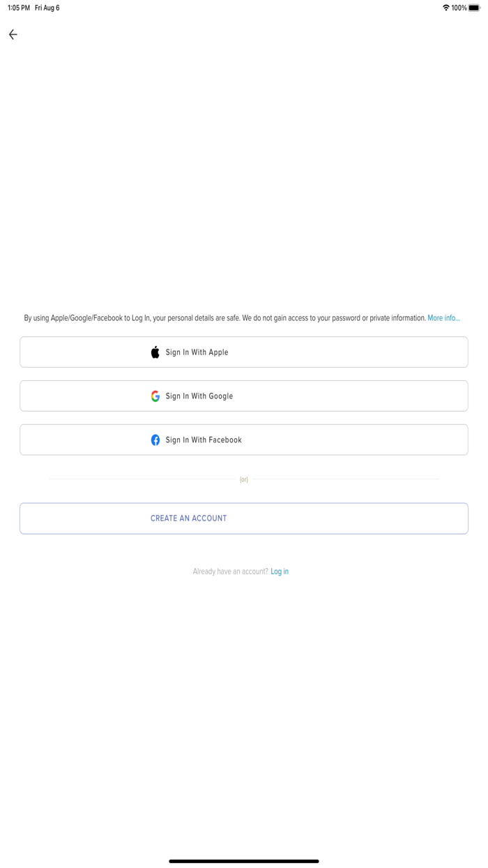Follow the Log in link
Image resolution: width=488 pixels, height=868 pixels.
point(280,571)
